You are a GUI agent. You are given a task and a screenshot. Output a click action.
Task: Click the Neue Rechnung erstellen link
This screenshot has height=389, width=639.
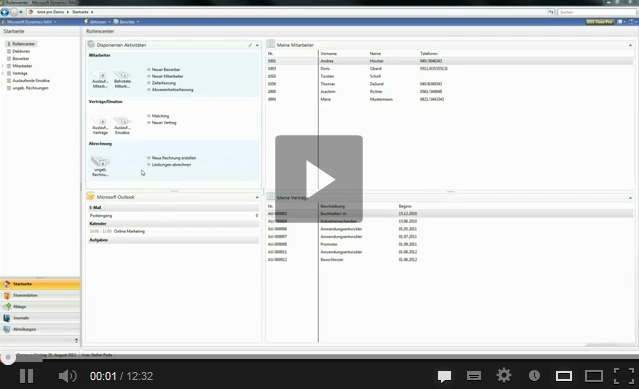pyautogui.click(x=174, y=158)
